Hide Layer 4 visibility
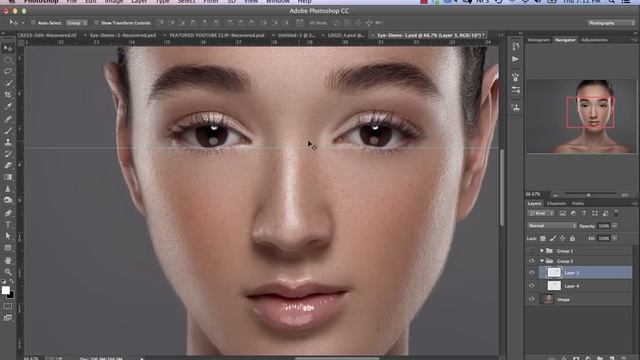640x360 pixels. (x=531, y=286)
